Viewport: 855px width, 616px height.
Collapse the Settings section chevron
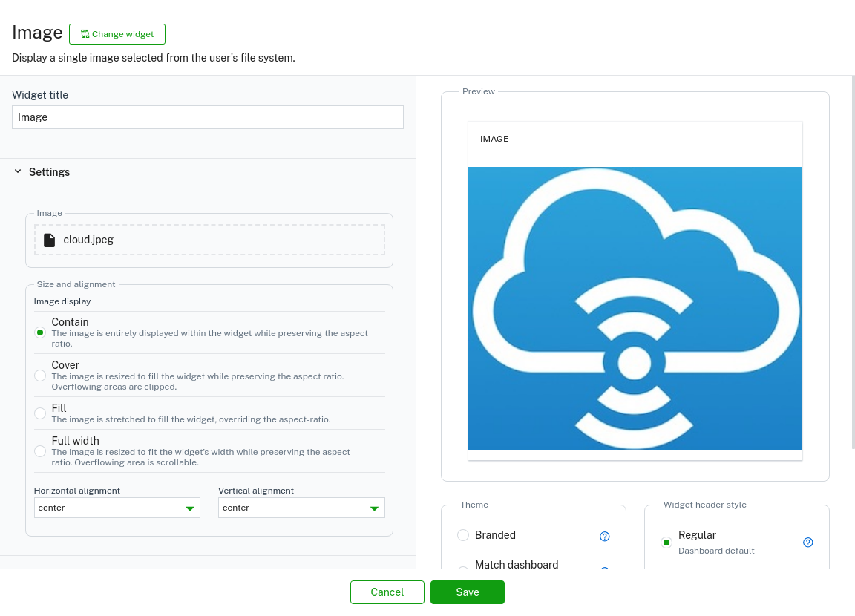point(18,172)
